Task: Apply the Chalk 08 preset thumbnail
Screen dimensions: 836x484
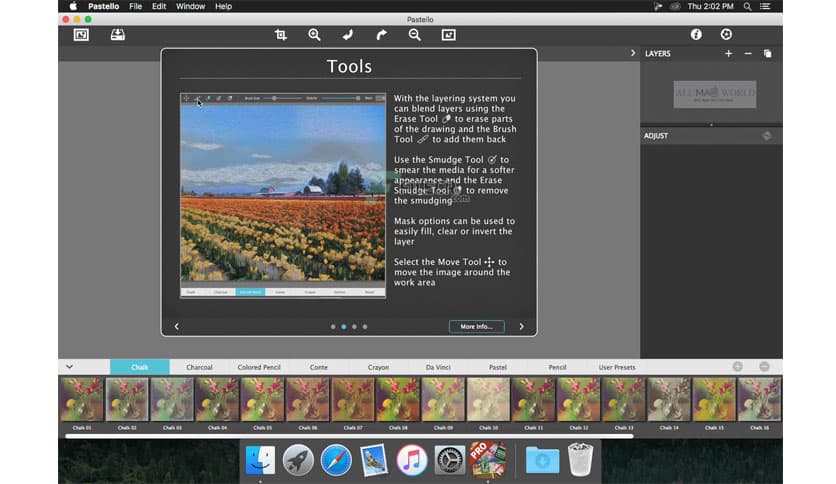Action: click(398, 399)
